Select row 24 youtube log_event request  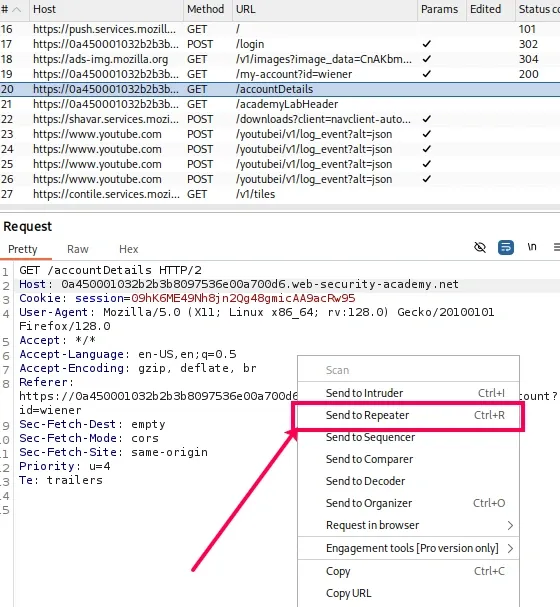tap(280, 149)
